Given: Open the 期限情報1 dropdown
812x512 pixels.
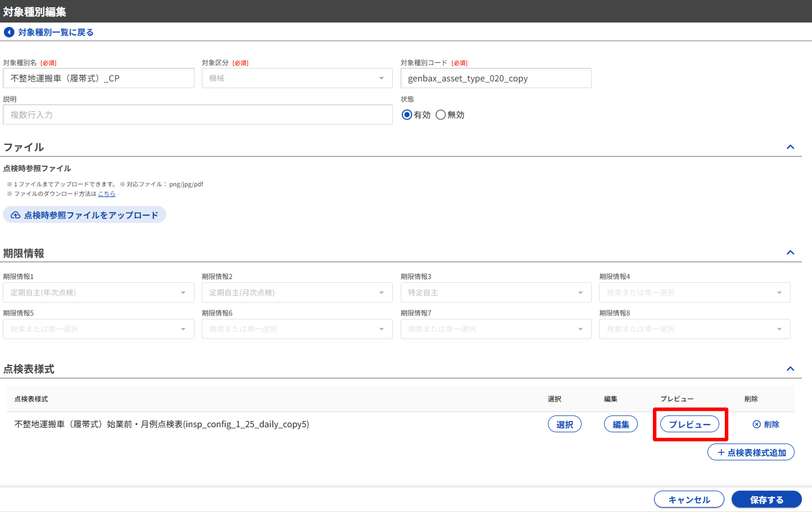Looking at the screenshot, I should [x=98, y=292].
